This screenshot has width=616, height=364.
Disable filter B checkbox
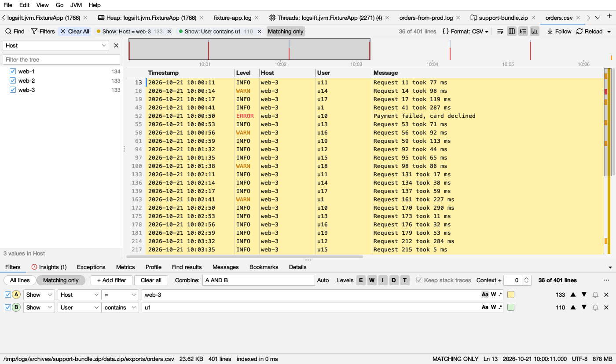pyautogui.click(x=7, y=307)
